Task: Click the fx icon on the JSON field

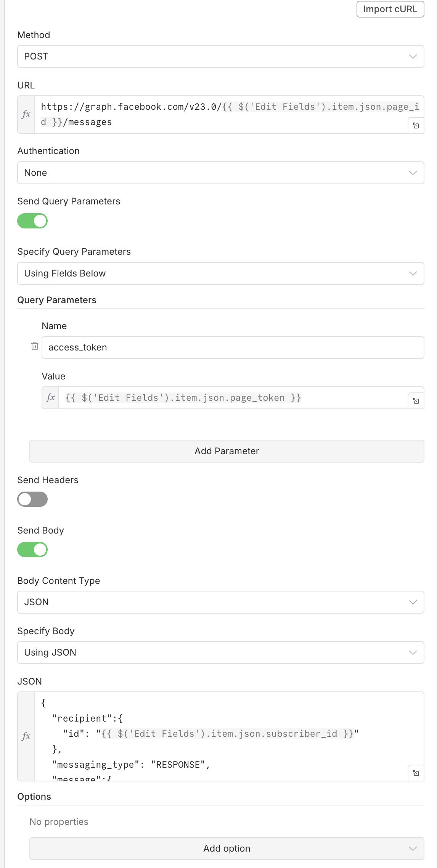Action: pyautogui.click(x=26, y=736)
